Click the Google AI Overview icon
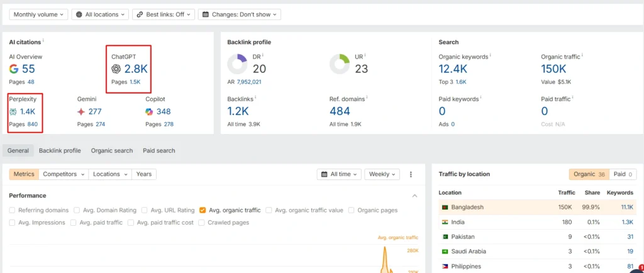Image resolution: width=644 pixels, height=273 pixels. (x=14, y=69)
